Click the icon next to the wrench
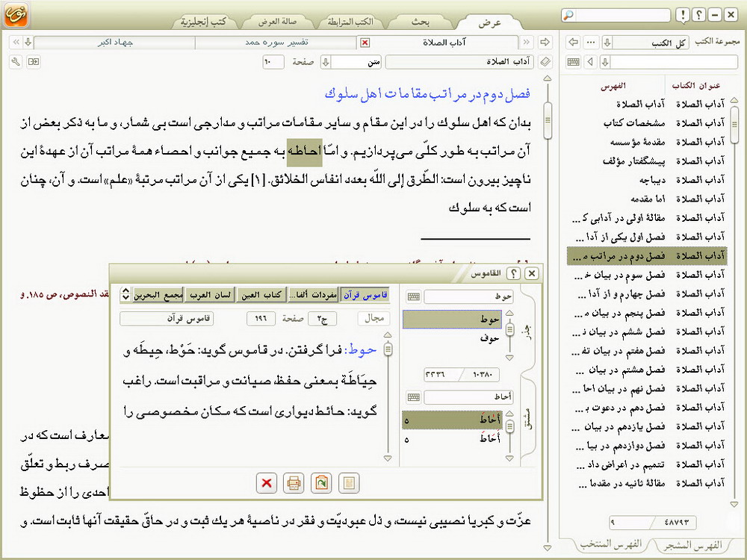The width and height of the screenshot is (747, 560). (34, 62)
